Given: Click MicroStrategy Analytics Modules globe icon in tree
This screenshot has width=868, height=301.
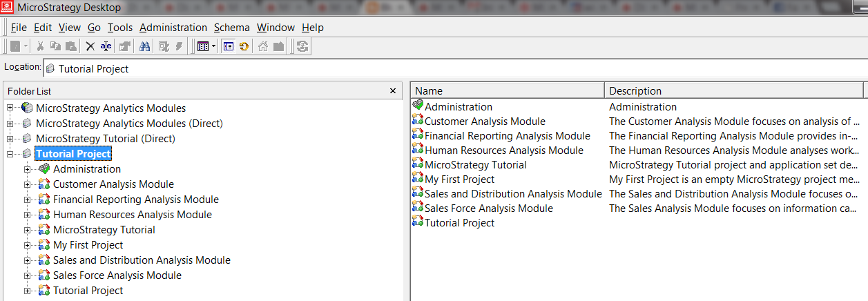Looking at the screenshot, I should click(x=27, y=108).
